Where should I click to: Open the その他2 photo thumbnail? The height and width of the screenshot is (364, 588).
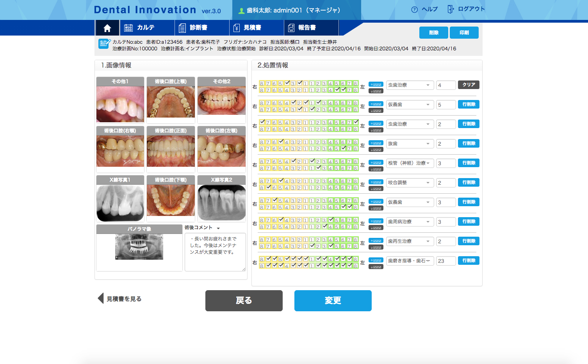[221, 100]
